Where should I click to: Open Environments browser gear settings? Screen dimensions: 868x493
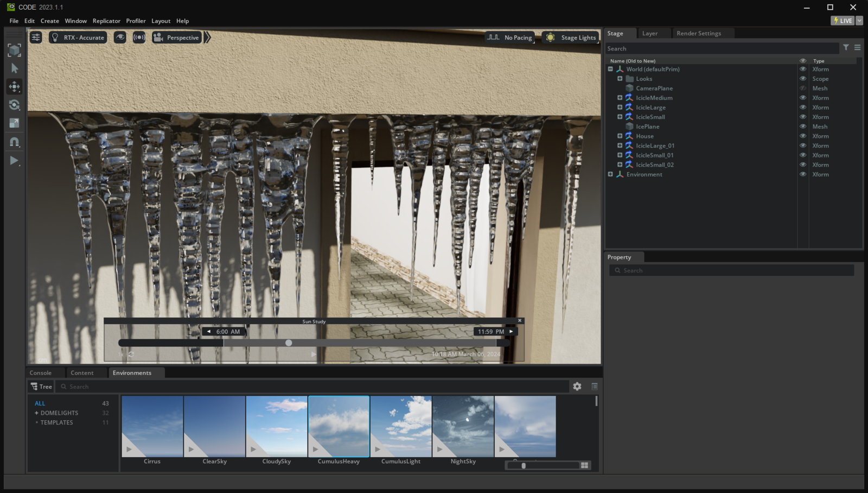coord(577,387)
